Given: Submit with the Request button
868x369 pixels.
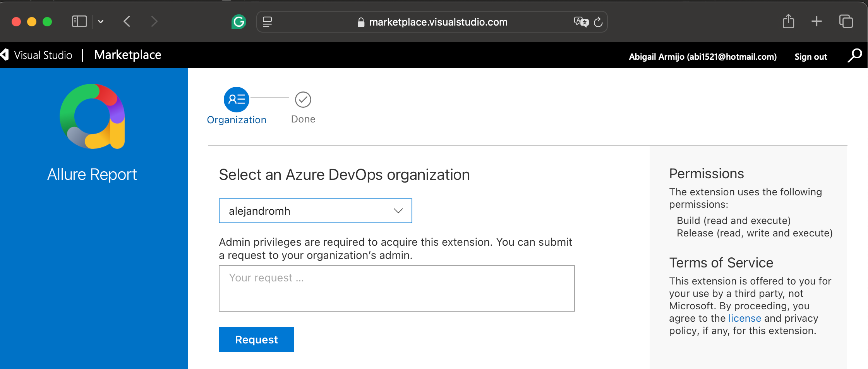Looking at the screenshot, I should 256,340.
